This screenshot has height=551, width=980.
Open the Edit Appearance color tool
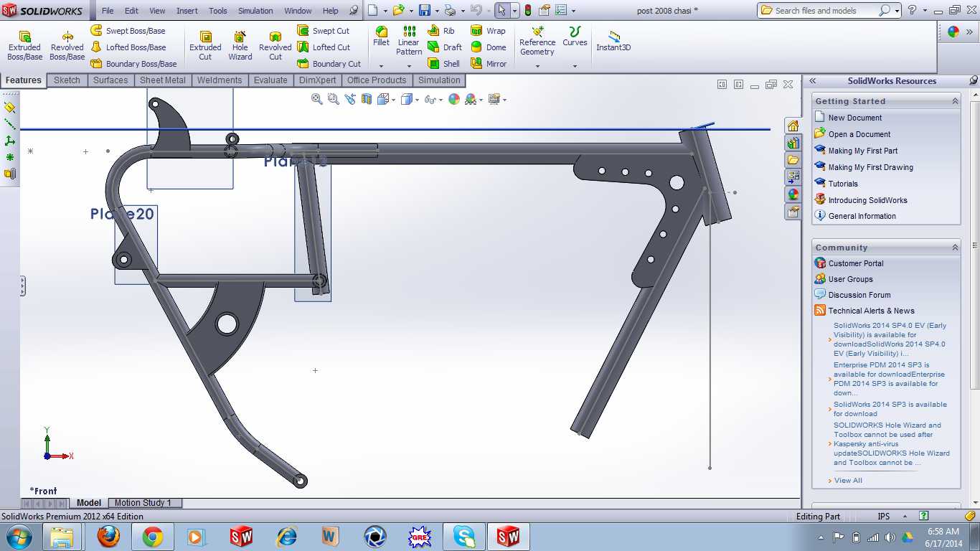pos(454,99)
